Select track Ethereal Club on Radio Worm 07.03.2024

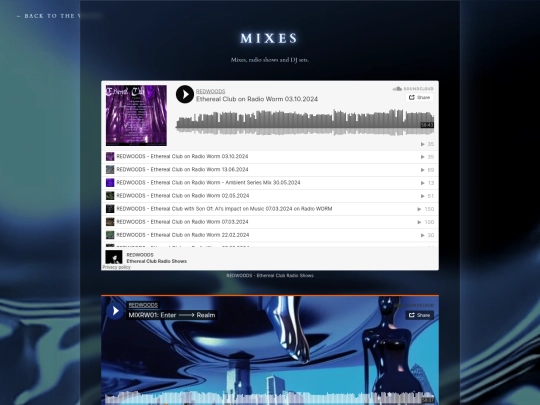click(270, 222)
